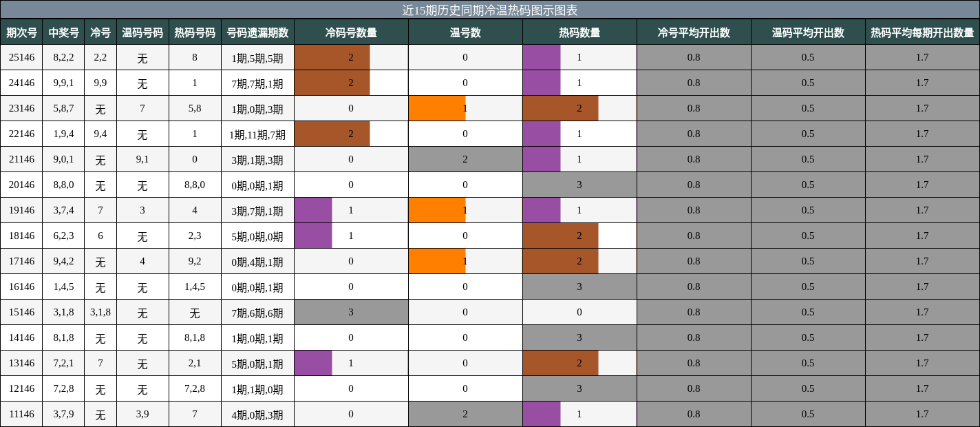Select period number 19146
Image resolution: width=980 pixels, height=427 pixels.
point(21,210)
